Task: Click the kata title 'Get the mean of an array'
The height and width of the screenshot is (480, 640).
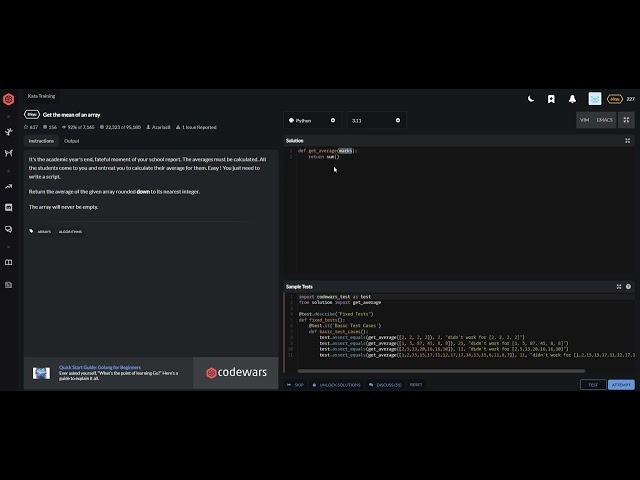Action: (x=71, y=115)
